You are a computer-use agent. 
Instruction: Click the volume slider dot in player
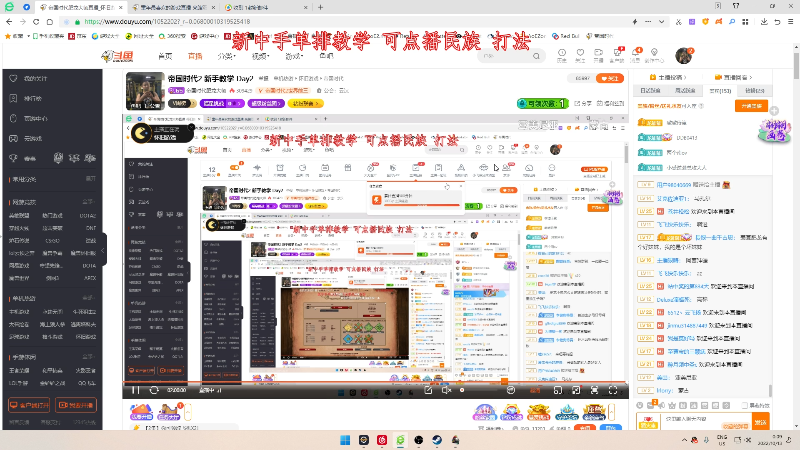coord(462,390)
